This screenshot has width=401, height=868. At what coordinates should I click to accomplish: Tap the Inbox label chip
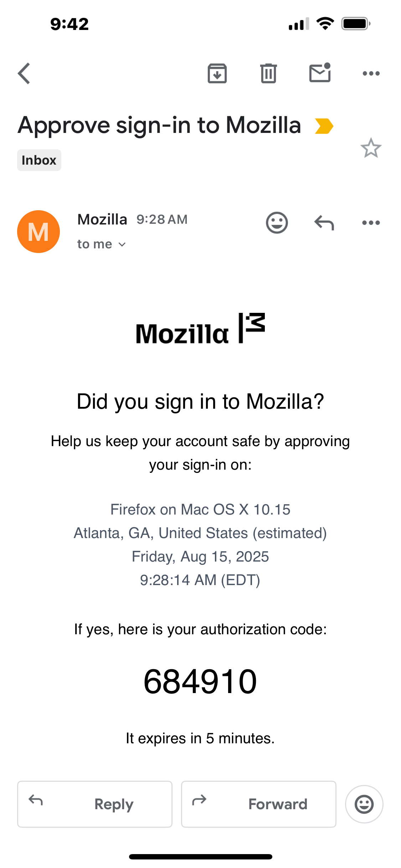click(39, 160)
